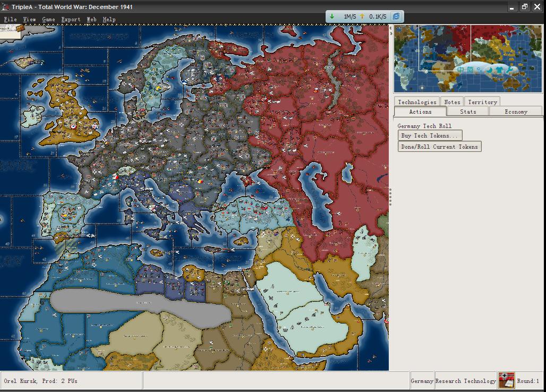The height and width of the screenshot is (392, 546).
Task: Click the Spanish flag marker in central Spain
Action: tap(64, 215)
